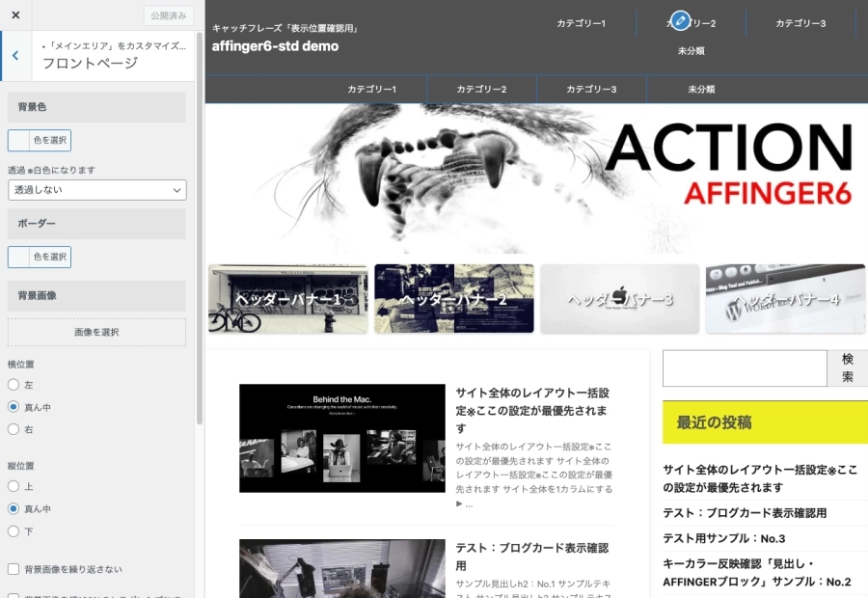Open 未分類 in the lower navigation bar

pos(701,89)
